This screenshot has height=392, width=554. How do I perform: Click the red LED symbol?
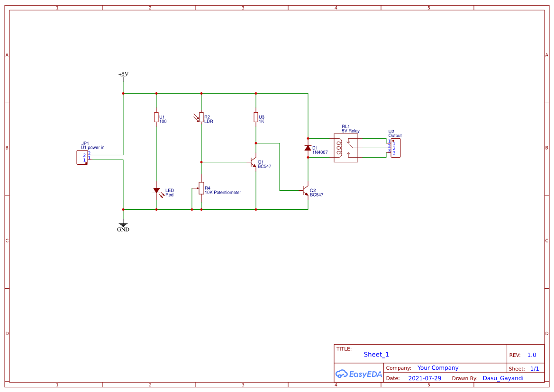click(x=156, y=190)
